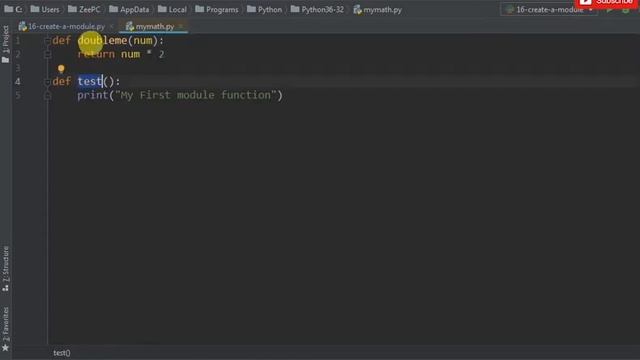Click the python file icon on mymath.py tab
The height and width of the screenshot is (360, 640).
point(130,27)
